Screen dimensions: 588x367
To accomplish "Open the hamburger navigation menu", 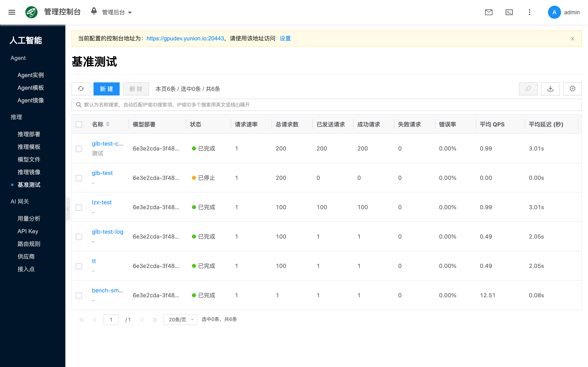I will click(12, 12).
